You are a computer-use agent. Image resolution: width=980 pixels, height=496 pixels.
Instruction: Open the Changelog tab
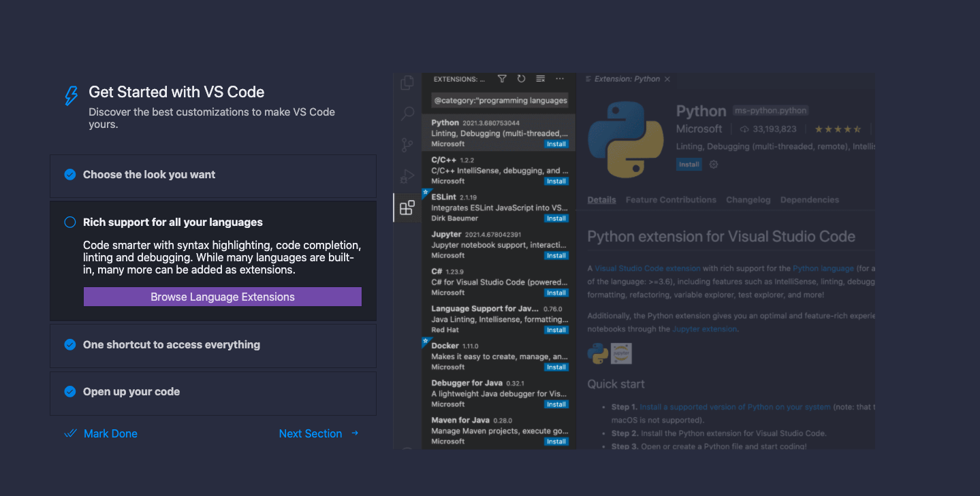(x=748, y=199)
